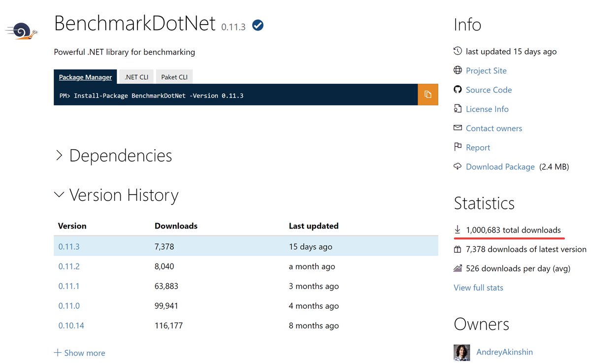Copy the install command with the orange button

tap(428, 95)
